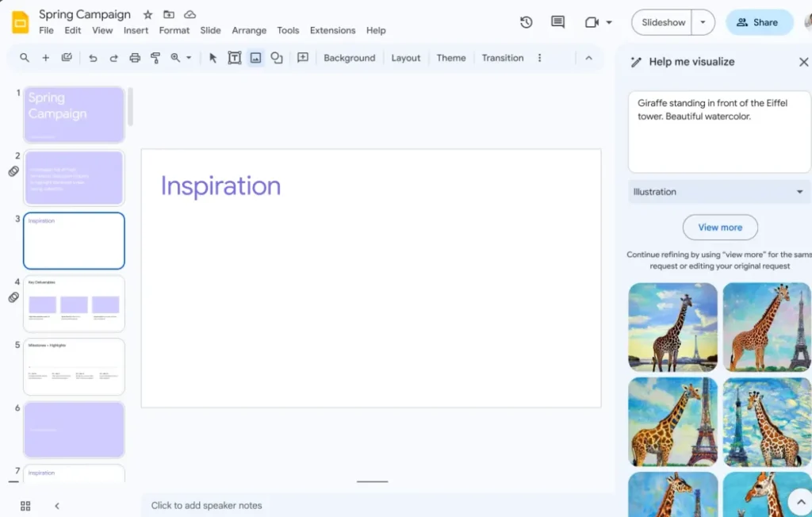Open the Illustration style dropdown

pos(719,192)
